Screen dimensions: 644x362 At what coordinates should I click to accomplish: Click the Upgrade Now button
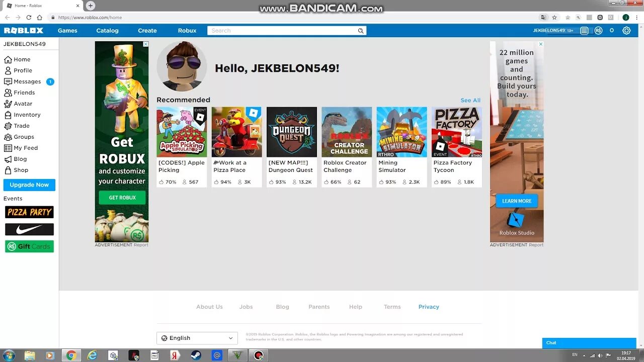click(29, 185)
